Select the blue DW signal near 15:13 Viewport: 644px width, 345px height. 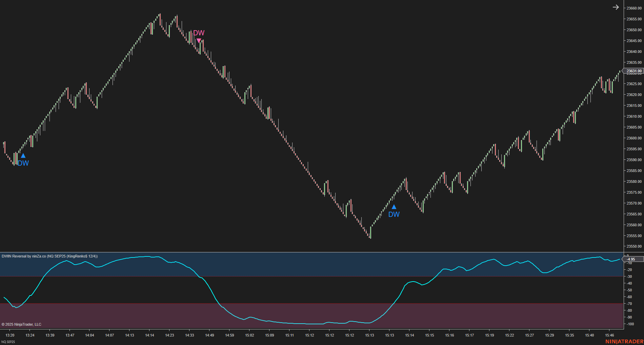click(394, 207)
